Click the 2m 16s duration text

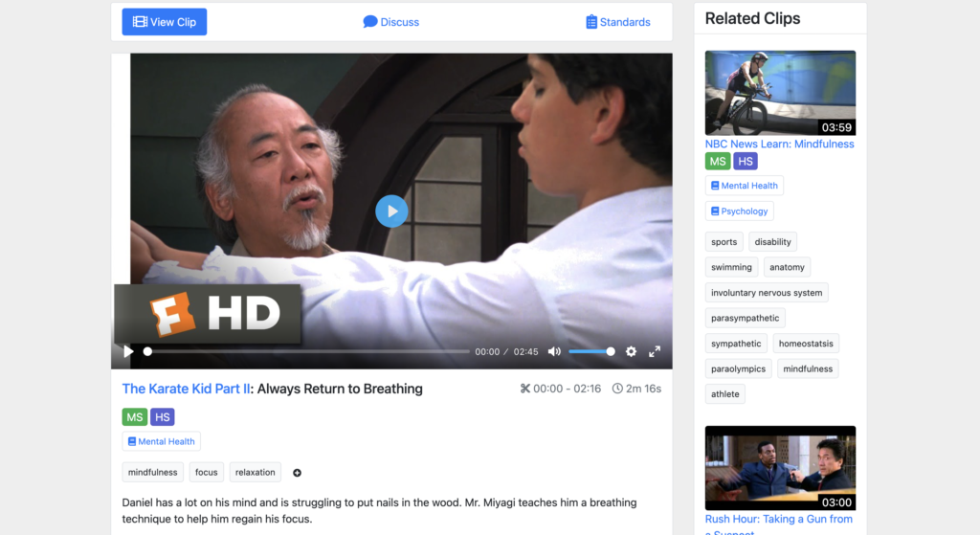click(644, 389)
